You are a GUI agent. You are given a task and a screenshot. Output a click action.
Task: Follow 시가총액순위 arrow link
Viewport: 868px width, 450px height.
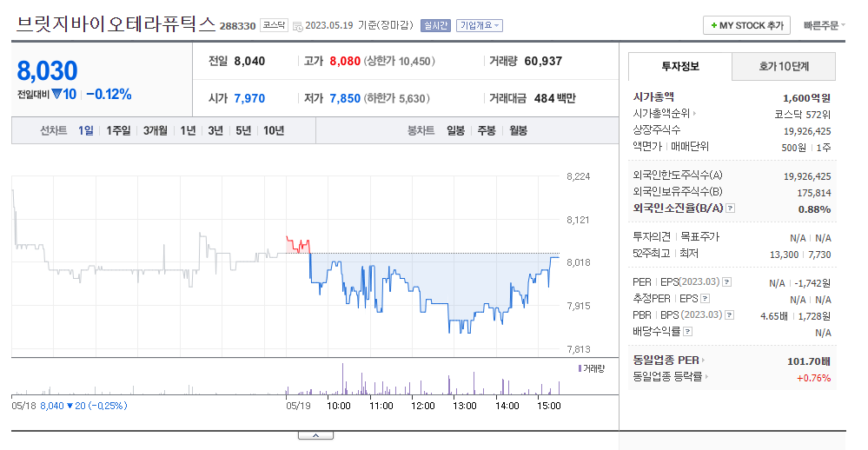point(665,114)
